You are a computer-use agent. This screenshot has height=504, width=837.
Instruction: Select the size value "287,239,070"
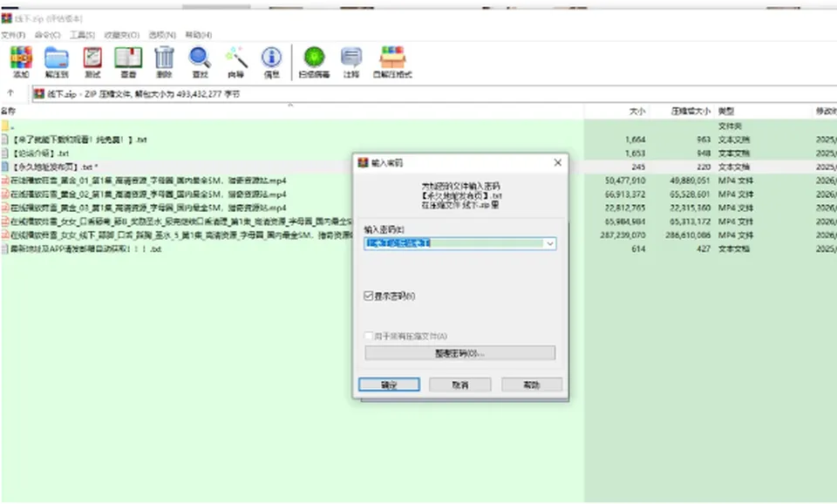[x=623, y=235]
